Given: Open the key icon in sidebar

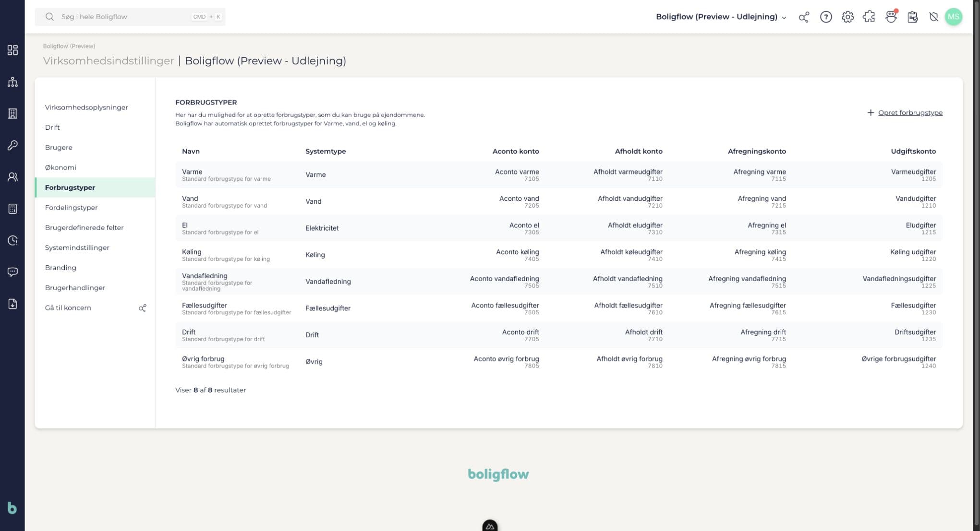Looking at the screenshot, I should (12, 145).
